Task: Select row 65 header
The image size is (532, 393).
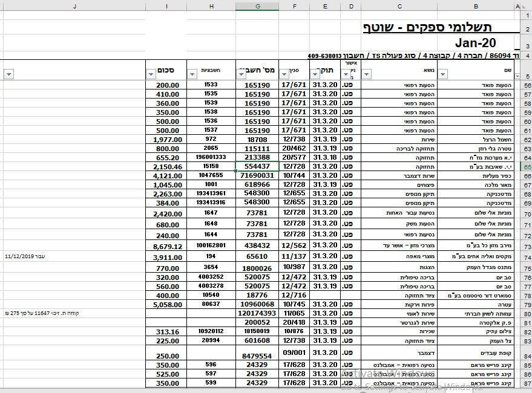Action: 526,166
